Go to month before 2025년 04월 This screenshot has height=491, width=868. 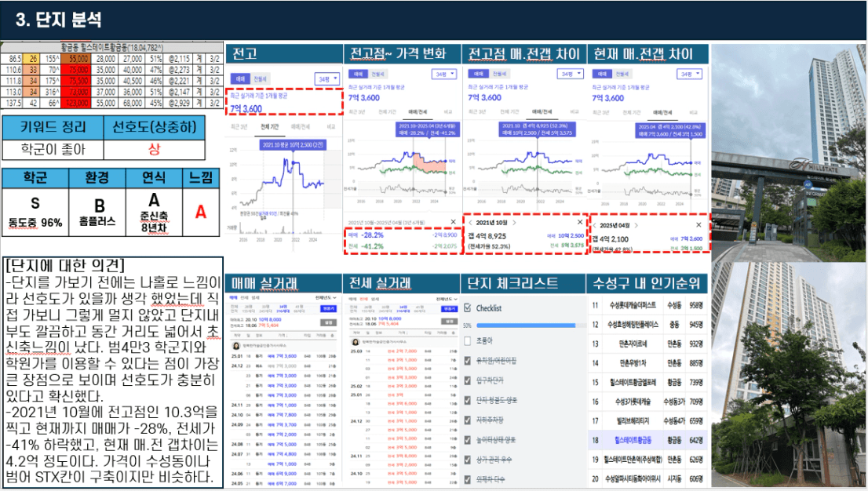point(595,225)
